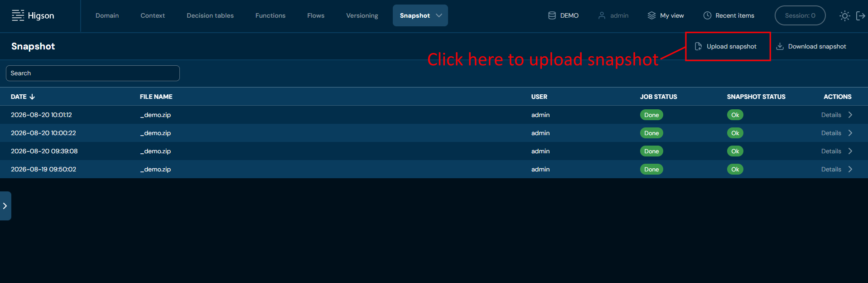Click the Higson logo icon
Viewport: 868px width, 283px height.
[x=18, y=15]
